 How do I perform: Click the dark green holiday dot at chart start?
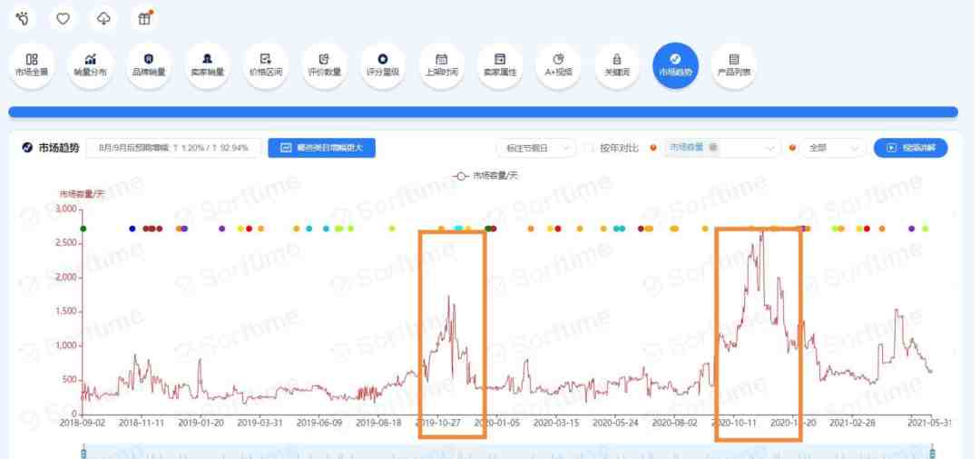(83, 229)
